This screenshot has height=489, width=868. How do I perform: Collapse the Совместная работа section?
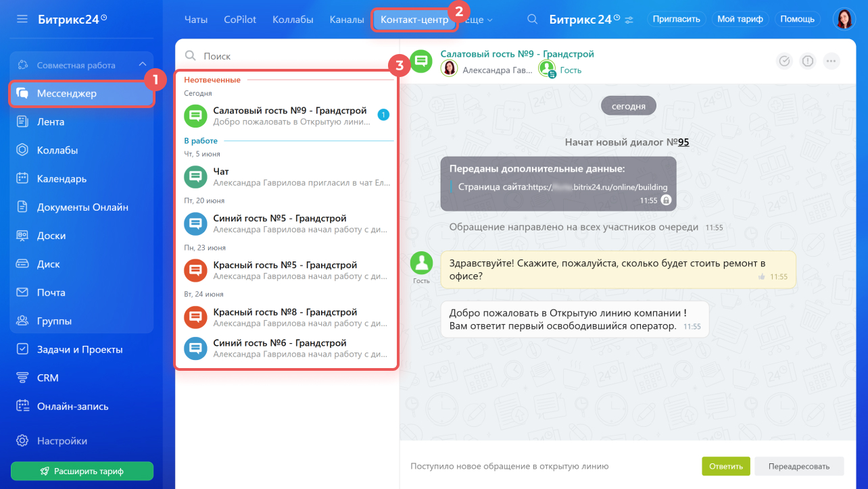coord(142,65)
